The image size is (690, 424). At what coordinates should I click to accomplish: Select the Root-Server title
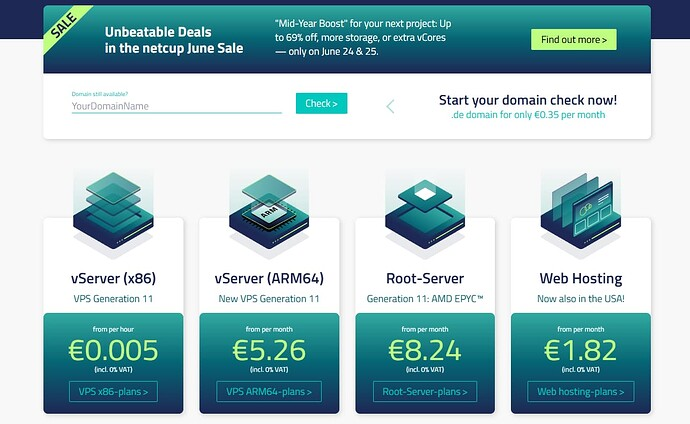425,278
